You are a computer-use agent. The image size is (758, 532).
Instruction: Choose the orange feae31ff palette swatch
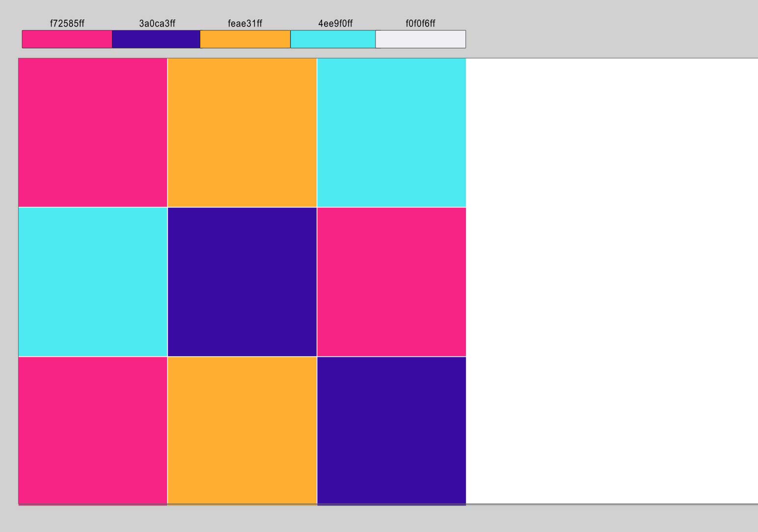(245, 39)
